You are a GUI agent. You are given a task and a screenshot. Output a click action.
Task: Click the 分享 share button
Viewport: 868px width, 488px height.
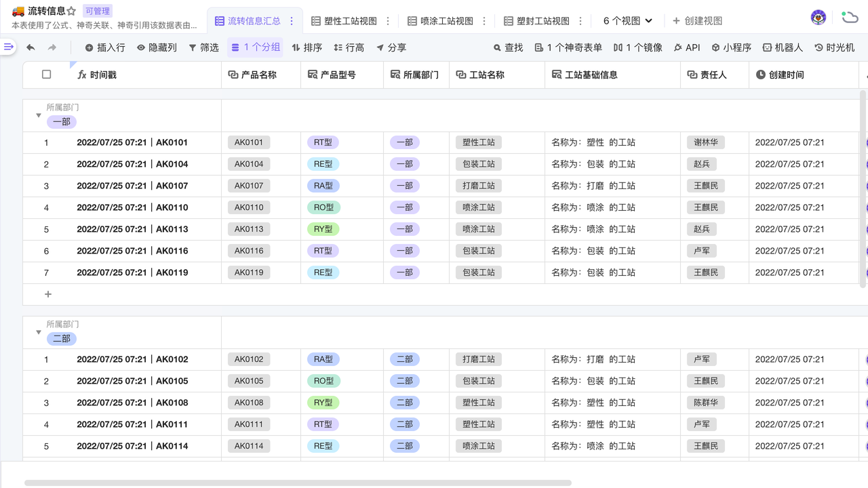[x=391, y=47]
